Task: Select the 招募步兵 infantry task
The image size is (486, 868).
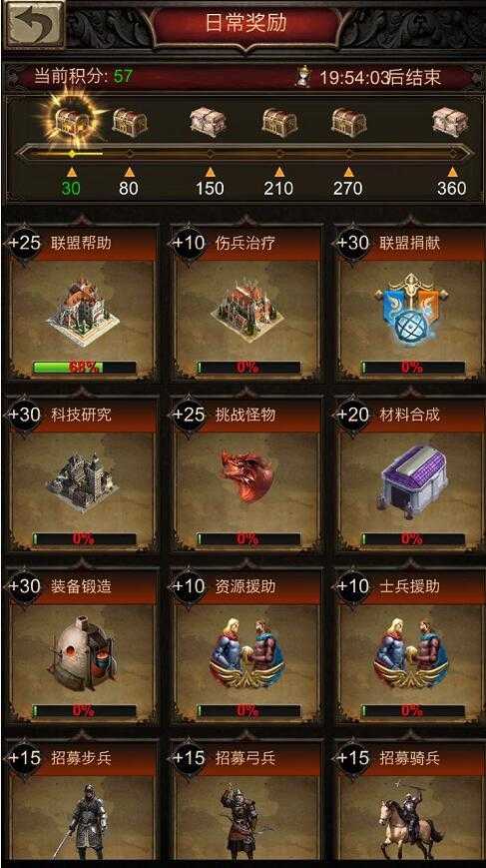Action: (x=83, y=801)
